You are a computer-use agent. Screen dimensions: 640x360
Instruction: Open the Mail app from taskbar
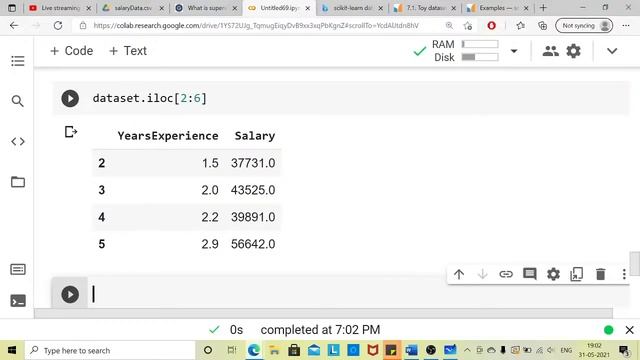pyautogui.click(x=314, y=350)
